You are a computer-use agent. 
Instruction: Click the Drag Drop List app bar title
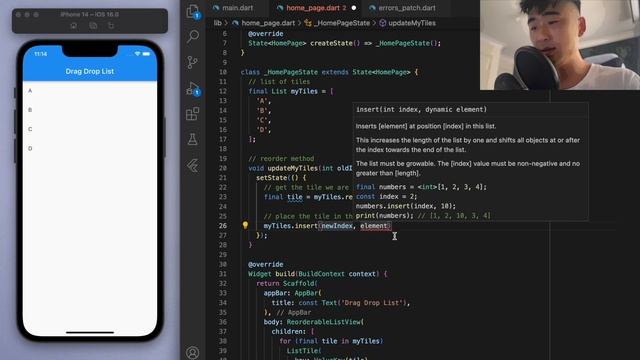click(x=90, y=71)
